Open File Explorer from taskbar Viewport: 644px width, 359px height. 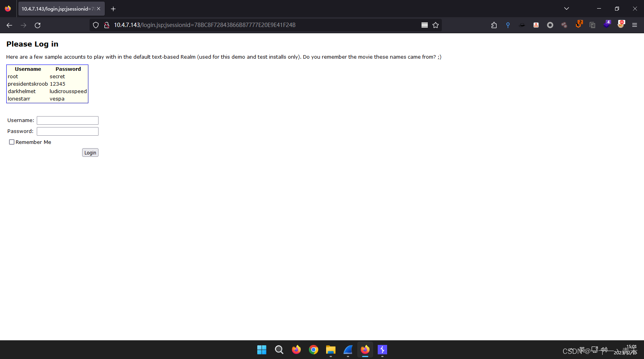pos(331,350)
